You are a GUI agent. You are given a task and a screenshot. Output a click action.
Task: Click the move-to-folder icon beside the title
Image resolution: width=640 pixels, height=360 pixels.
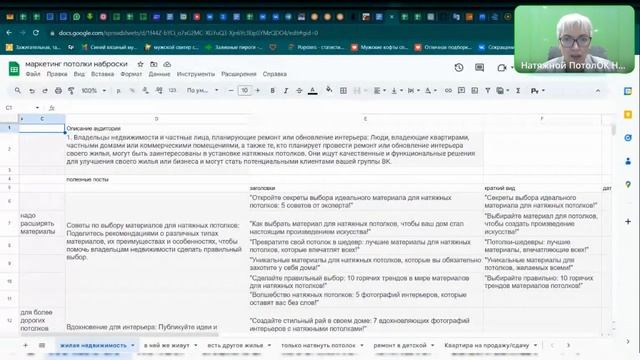click(x=153, y=64)
